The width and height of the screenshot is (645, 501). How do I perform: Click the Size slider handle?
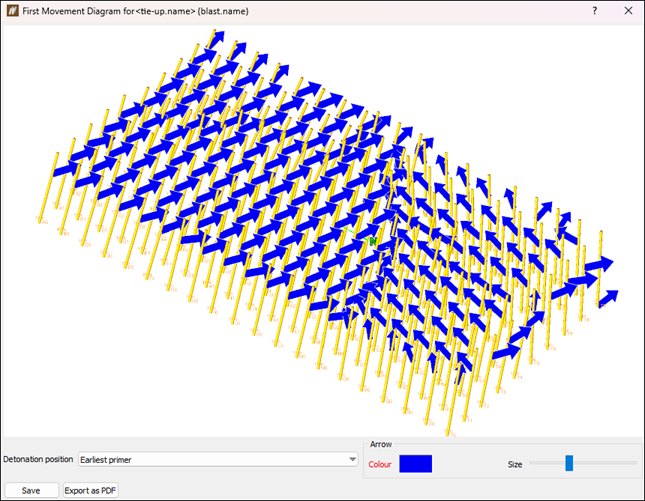pos(569,463)
